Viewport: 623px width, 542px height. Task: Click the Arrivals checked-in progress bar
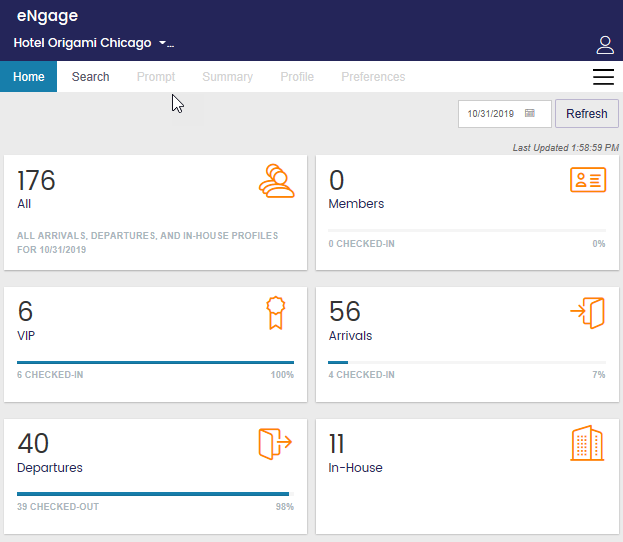click(467, 362)
